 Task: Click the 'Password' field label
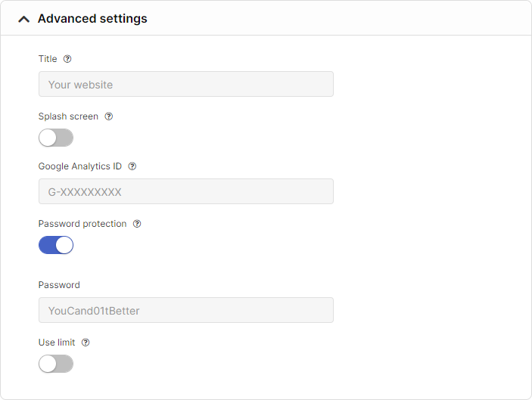(x=59, y=285)
